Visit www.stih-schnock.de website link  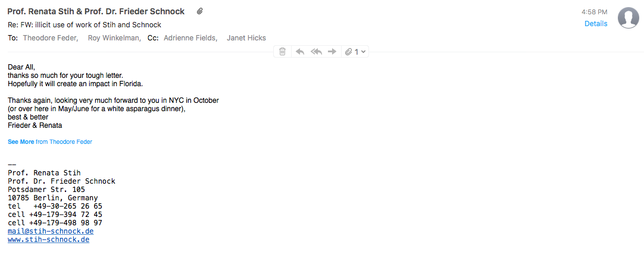pos(48,240)
